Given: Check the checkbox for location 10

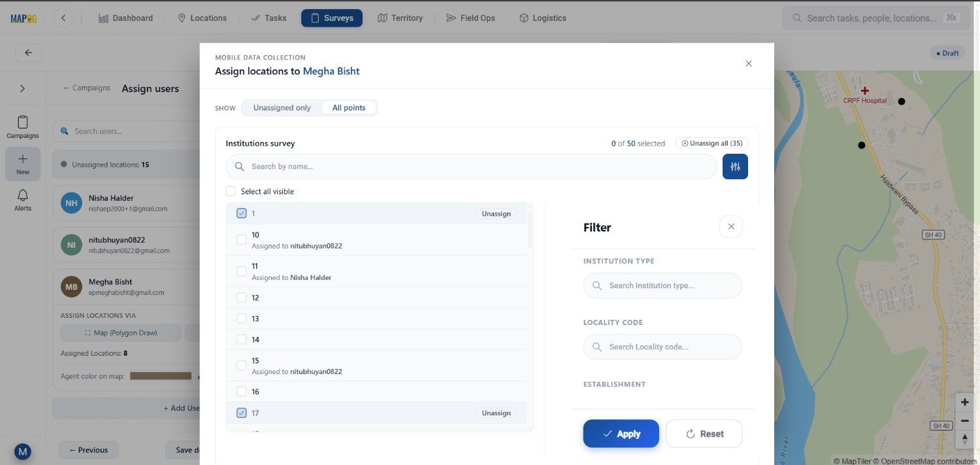Looking at the screenshot, I should click(x=242, y=240).
